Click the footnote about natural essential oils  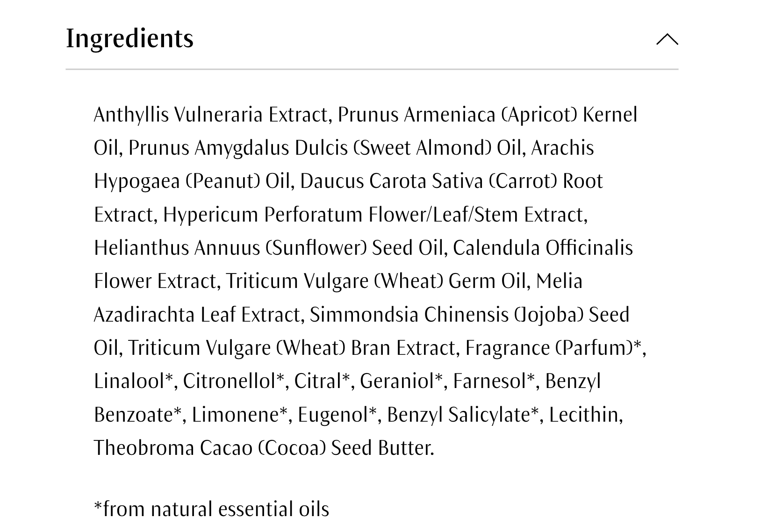click(211, 509)
